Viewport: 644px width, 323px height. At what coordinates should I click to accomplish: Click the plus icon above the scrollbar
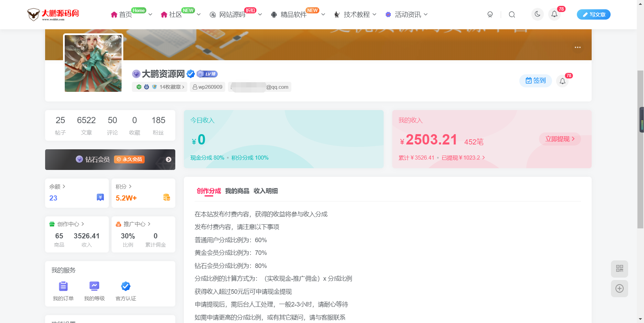619,289
